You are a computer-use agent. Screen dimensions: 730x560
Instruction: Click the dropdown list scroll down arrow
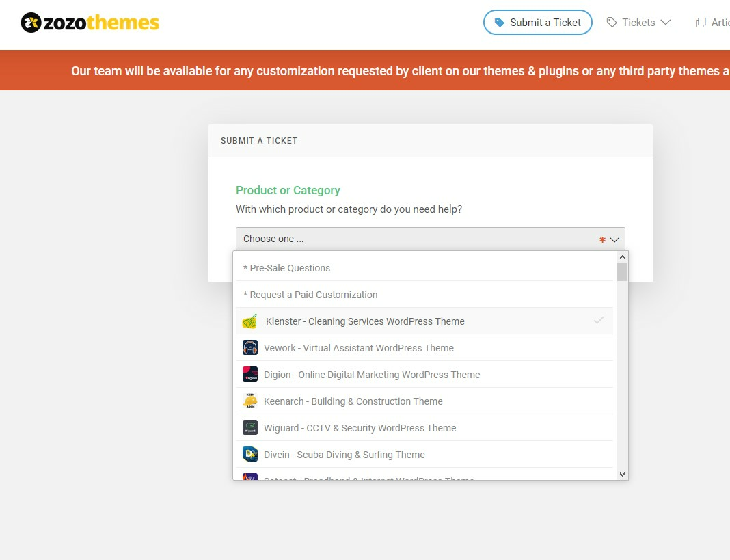point(622,475)
